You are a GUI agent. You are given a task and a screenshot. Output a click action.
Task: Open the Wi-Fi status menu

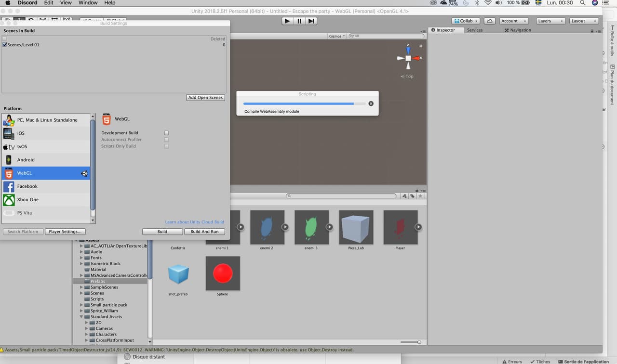point(488,3)
